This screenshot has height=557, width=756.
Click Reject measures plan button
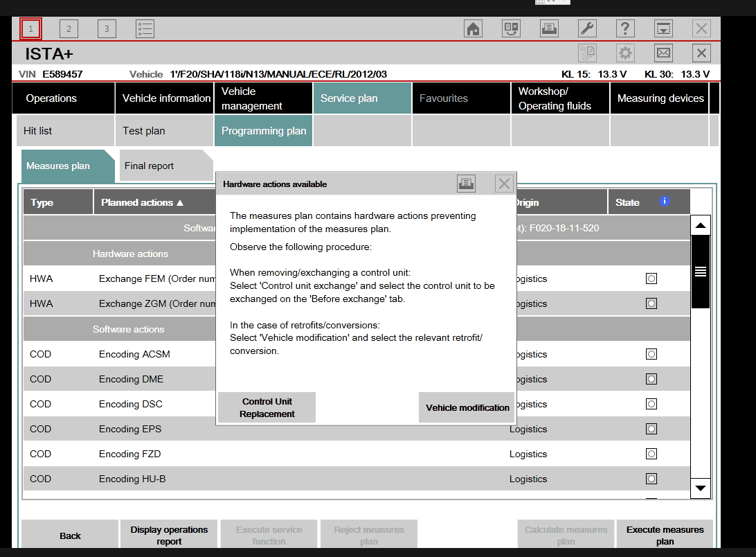[x=369, y=535]
